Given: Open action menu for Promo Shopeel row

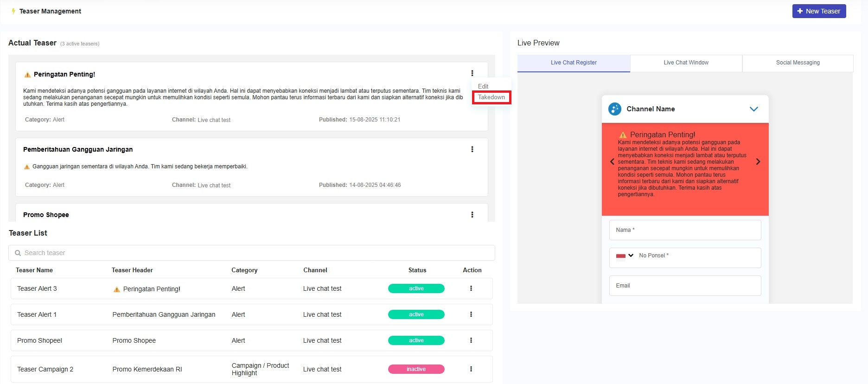Looking at the screenshot, I should [471, 340].
